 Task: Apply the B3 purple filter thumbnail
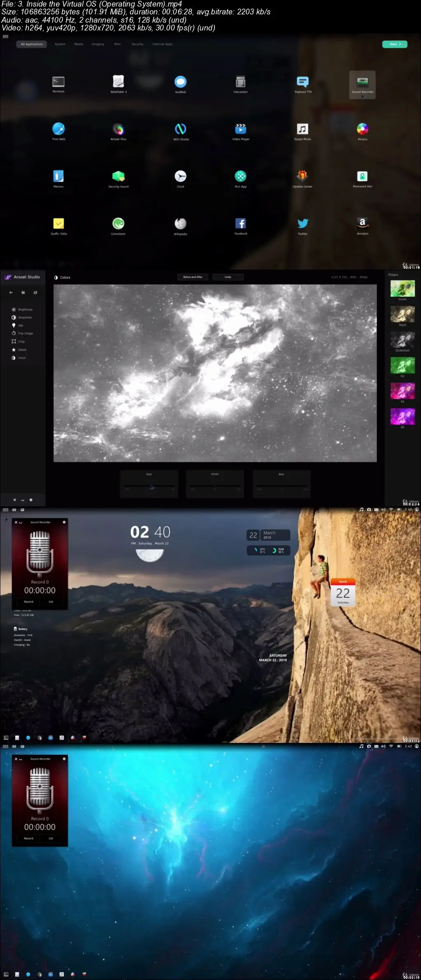tap(402, 417)
